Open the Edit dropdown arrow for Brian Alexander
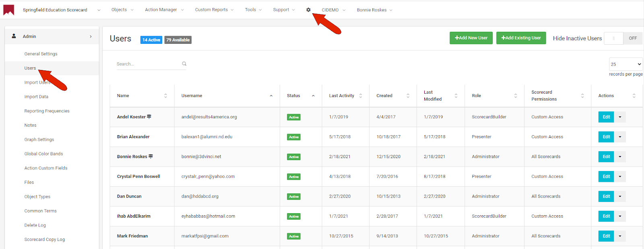 [x=620, y=137]
